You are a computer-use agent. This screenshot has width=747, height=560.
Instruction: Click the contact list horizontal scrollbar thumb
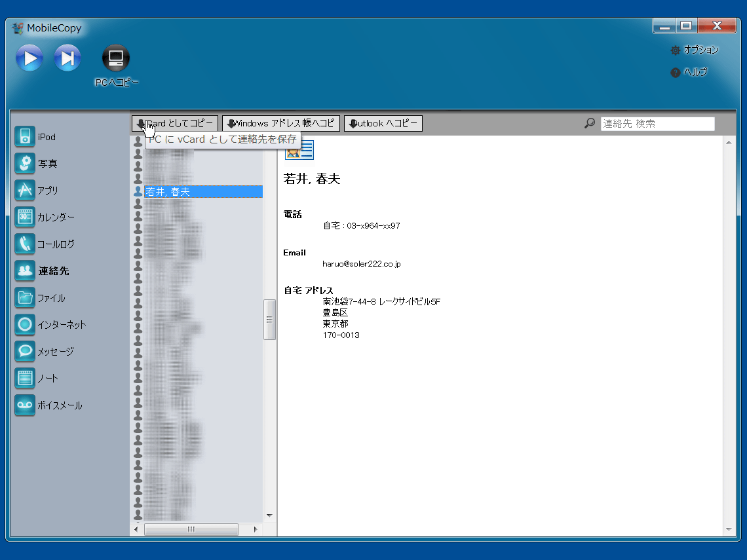(191, 529)
